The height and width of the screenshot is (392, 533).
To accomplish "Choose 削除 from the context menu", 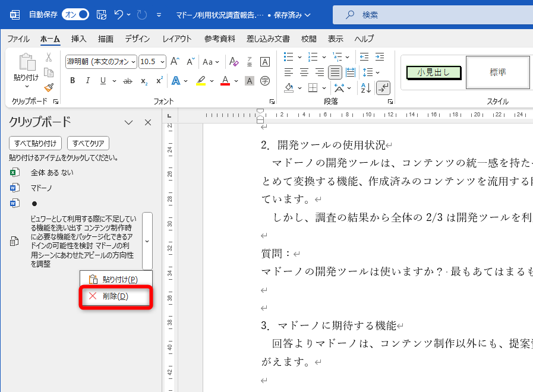I will (x=116, y=297).
